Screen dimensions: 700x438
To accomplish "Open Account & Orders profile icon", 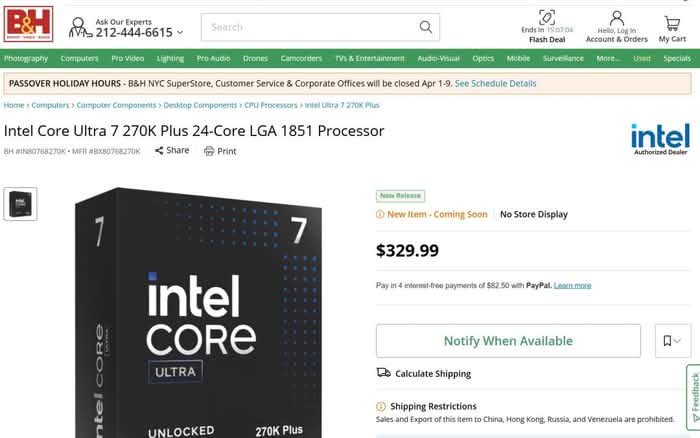I will pyautogui.click(x=616, y=18).
